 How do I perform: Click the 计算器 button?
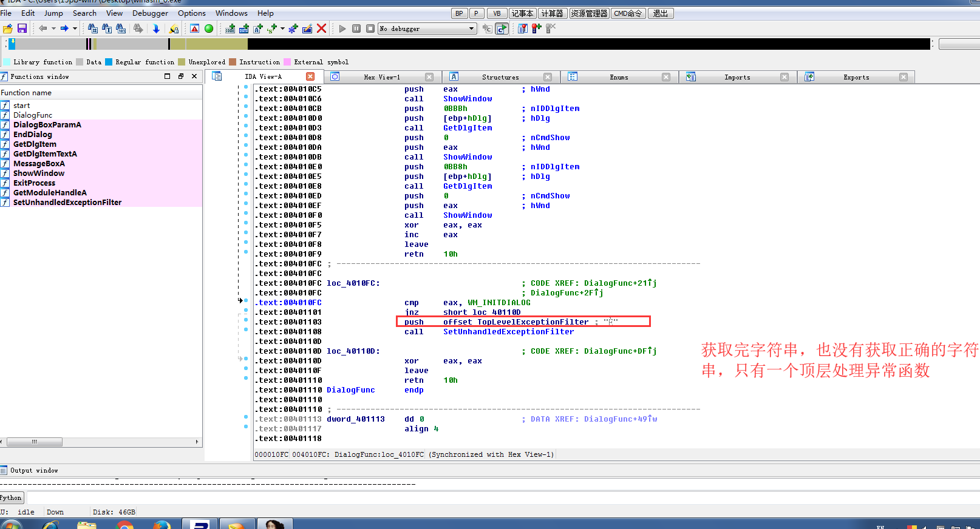[552, 13]
